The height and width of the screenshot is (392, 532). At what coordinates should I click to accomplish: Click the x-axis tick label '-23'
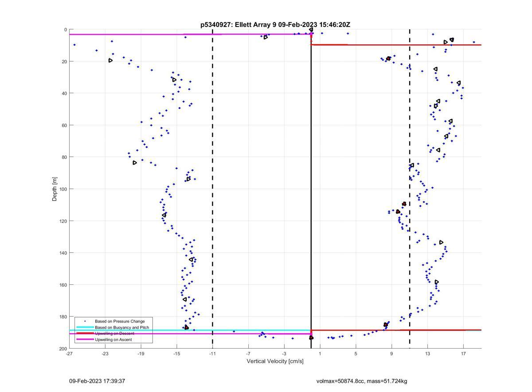click(105, 354)
